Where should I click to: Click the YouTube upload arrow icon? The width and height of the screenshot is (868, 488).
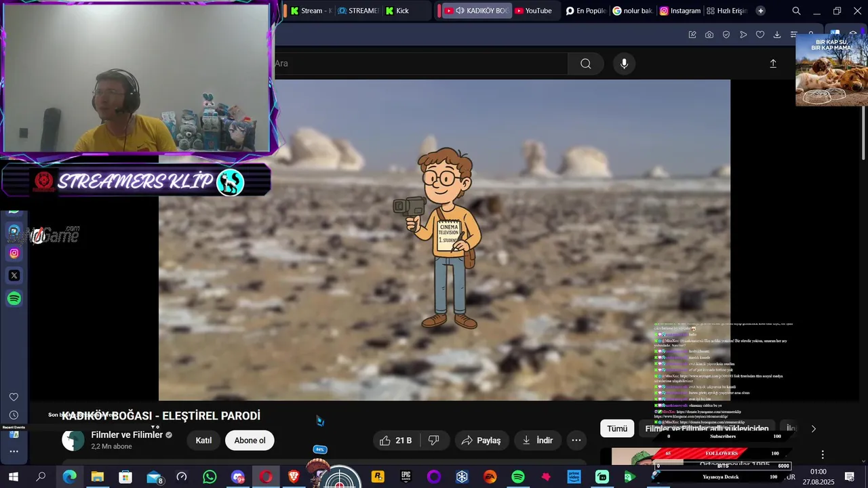[x=773, y=64]
